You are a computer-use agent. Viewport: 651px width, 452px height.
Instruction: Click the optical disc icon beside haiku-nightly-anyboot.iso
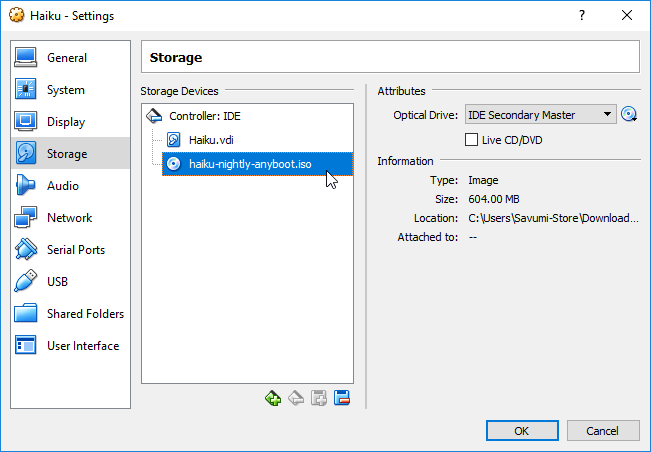pos(174,164)
